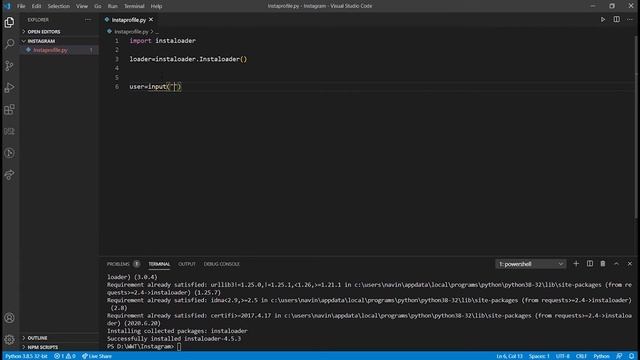Open the Accounts icon
This screenshot has height=360, width=640.
[x=9, y=318]
